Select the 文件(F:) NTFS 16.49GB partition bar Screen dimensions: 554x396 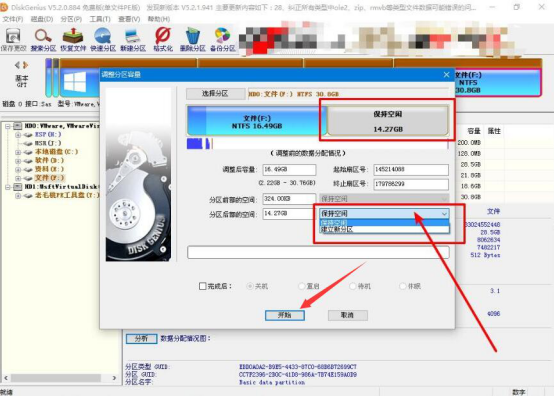point(257,121)
